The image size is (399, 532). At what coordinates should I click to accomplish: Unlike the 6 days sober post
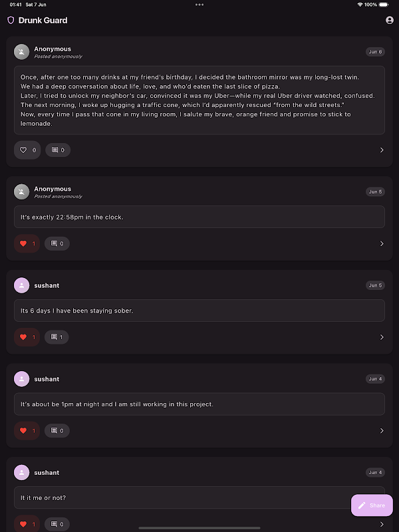27,337
